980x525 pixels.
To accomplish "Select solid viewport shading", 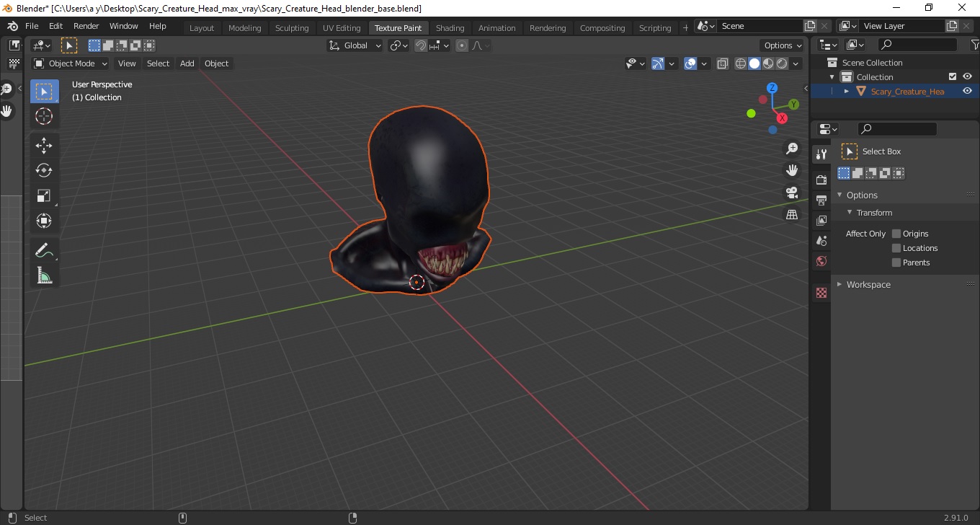I will (754, 63).
